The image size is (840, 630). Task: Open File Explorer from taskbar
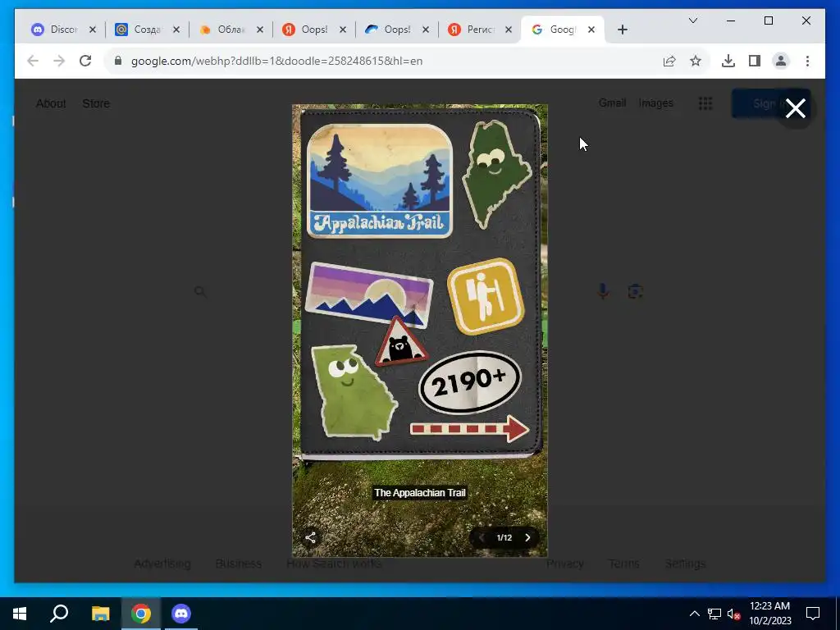click(100, 614)
